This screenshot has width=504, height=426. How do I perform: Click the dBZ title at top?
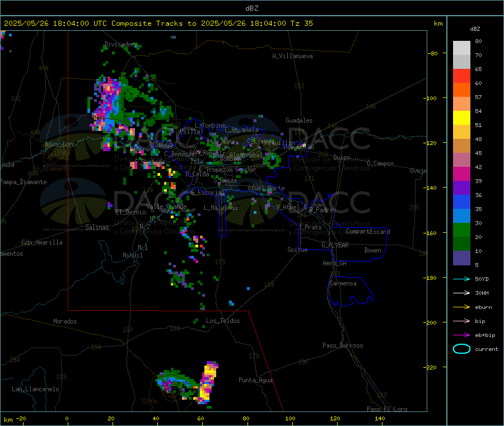[x=251, y=8]
